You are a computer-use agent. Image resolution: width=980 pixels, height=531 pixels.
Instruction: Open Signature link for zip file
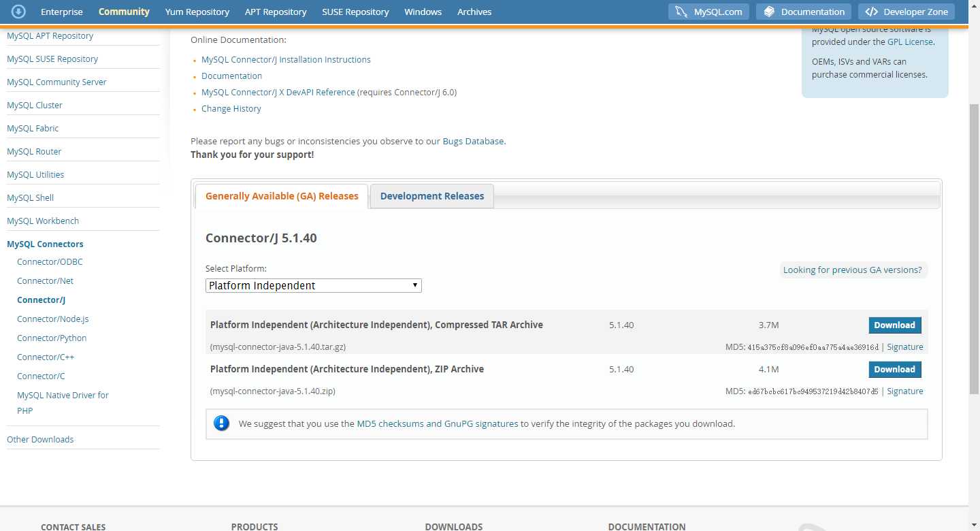(905, 391)
